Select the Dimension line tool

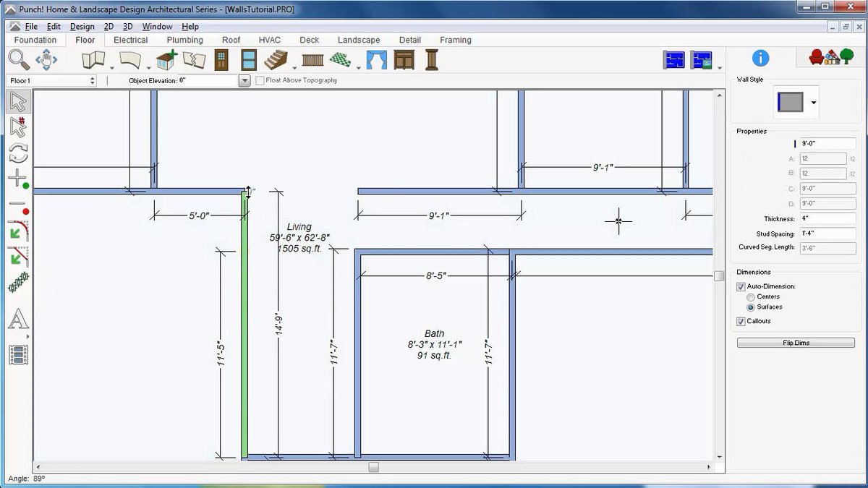point(18,283)
